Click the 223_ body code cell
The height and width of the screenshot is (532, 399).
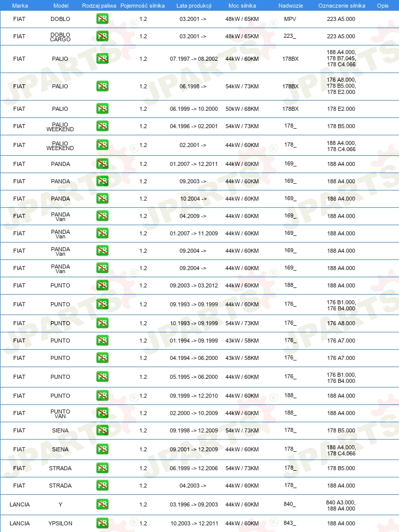290,36
